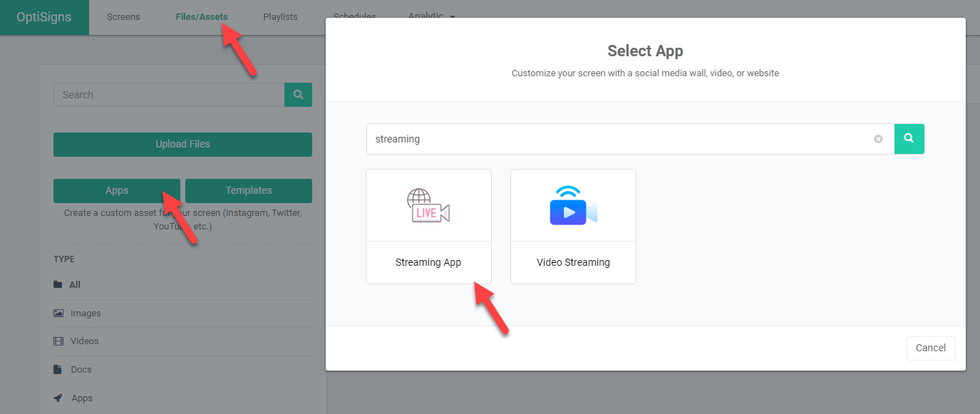Image resolution: width=980 pixels, height=414 pixels.
Task: Click the Upload Files button
Action: [182, 144]
